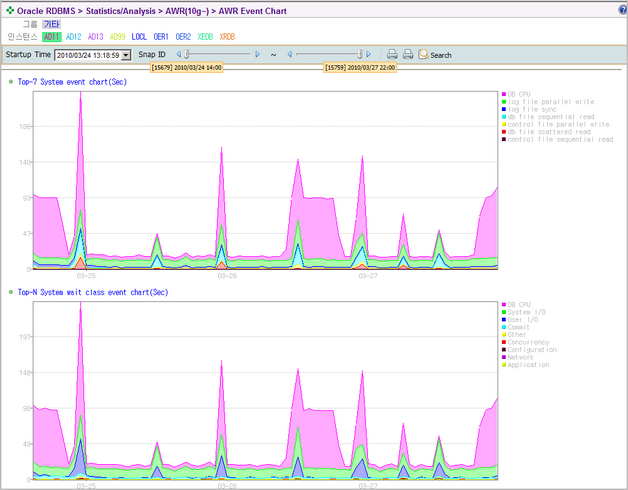Screen dimensions: 628x490
Task: Click log file sync legend swatch
Action: 504,109
